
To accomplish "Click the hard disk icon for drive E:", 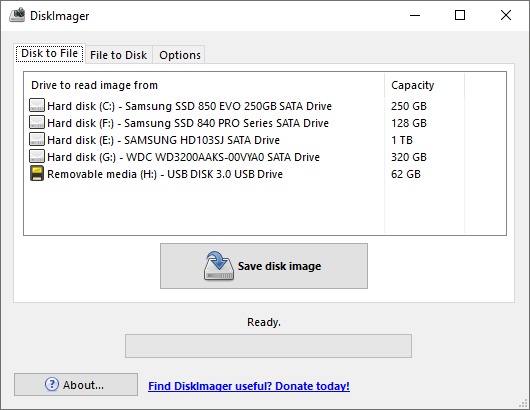I will 37,139.
